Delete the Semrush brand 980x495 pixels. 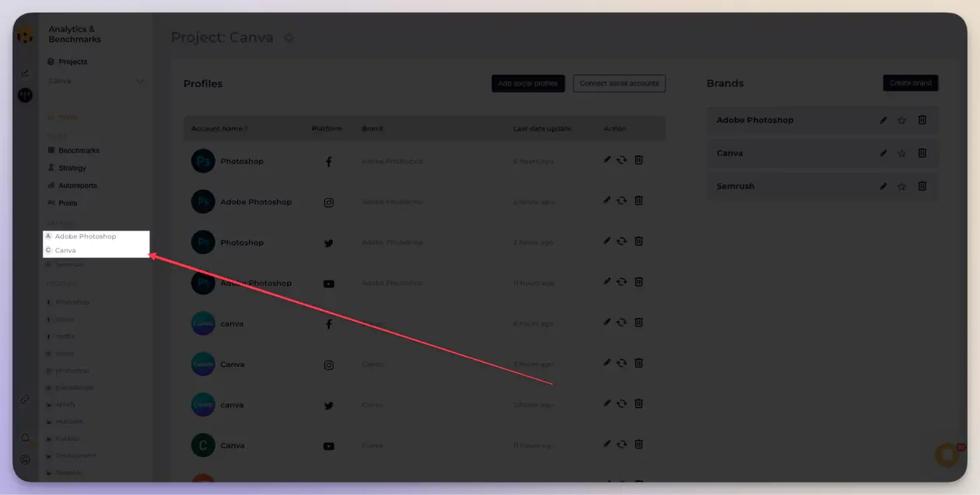pyautogui.click(x=922, y=186)
